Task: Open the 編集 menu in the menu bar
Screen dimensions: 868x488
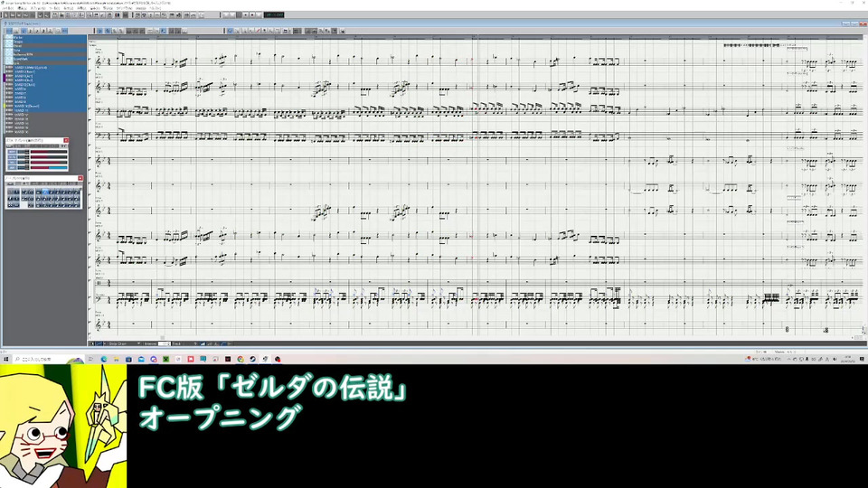Action: pos(22,8)
